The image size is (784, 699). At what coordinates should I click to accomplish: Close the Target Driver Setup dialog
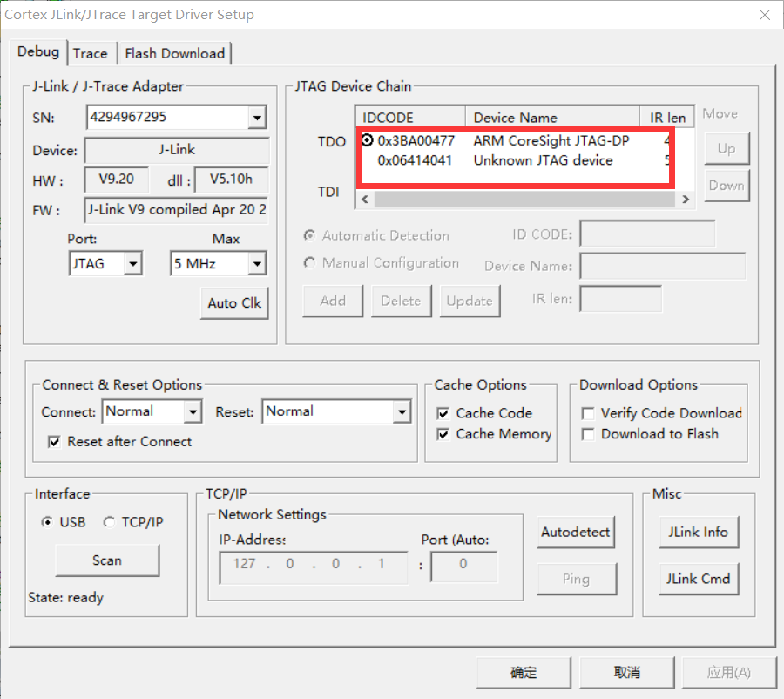pos(765,15)
